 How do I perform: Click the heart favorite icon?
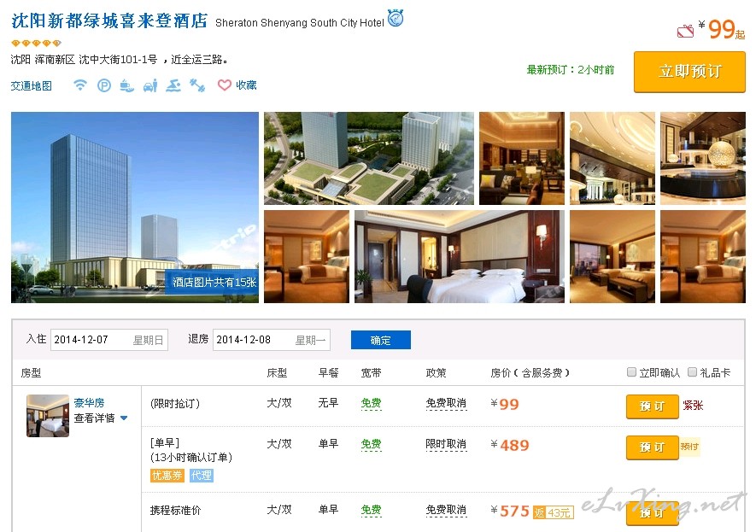[224, 85]
